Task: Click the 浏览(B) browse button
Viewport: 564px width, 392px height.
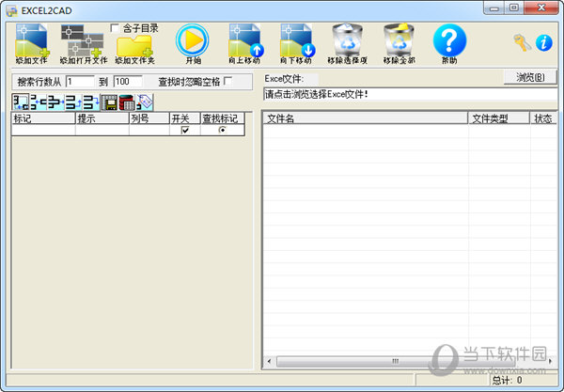Action: click(530, 77)
